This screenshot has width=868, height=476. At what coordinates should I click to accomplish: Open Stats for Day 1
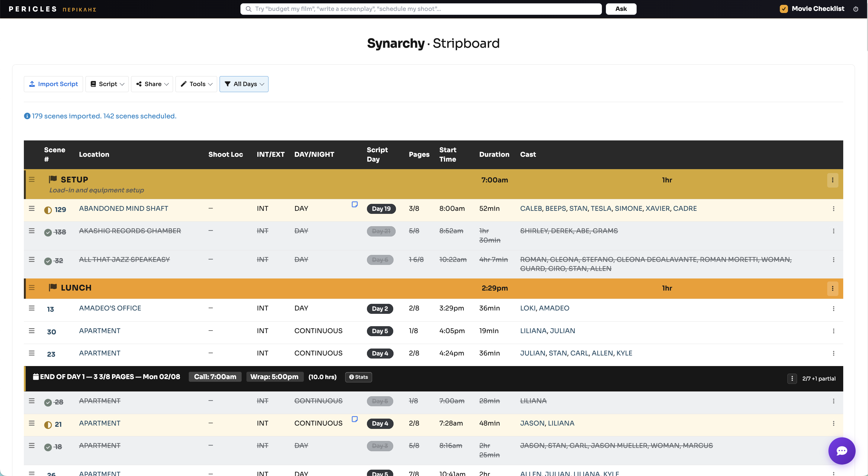tap(358, 377)
